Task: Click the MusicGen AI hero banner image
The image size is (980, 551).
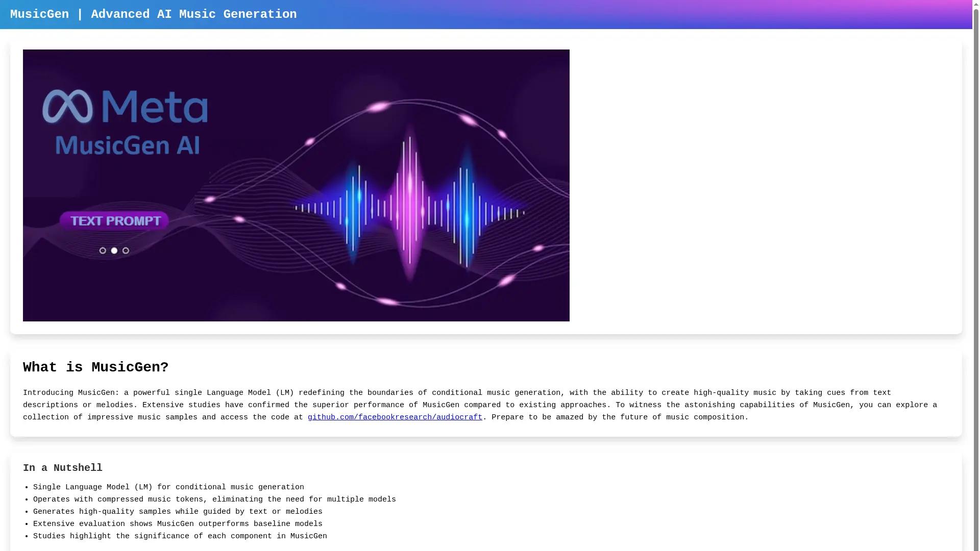Action: click(296, 185)
